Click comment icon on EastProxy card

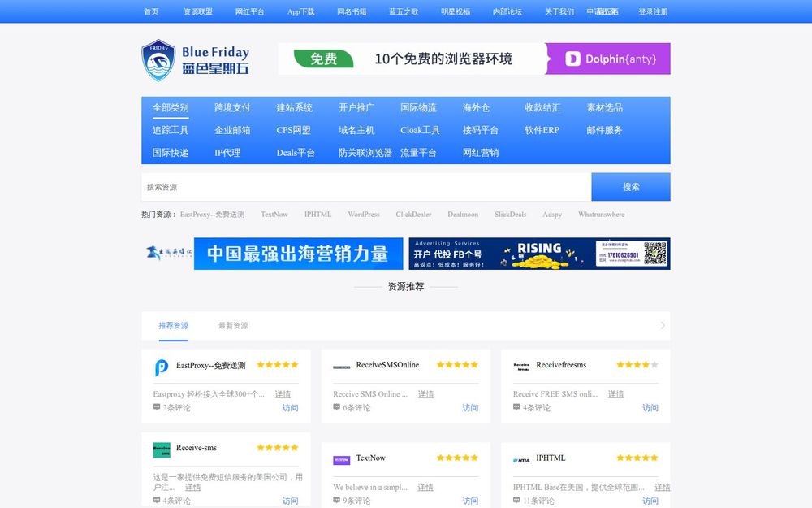point(157,407)
